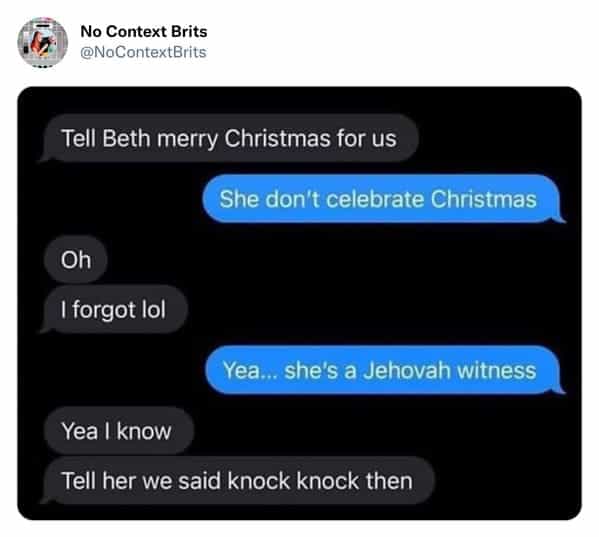
Task: Click the 'Yea I know' message bubble
Action: click(119, 431)
